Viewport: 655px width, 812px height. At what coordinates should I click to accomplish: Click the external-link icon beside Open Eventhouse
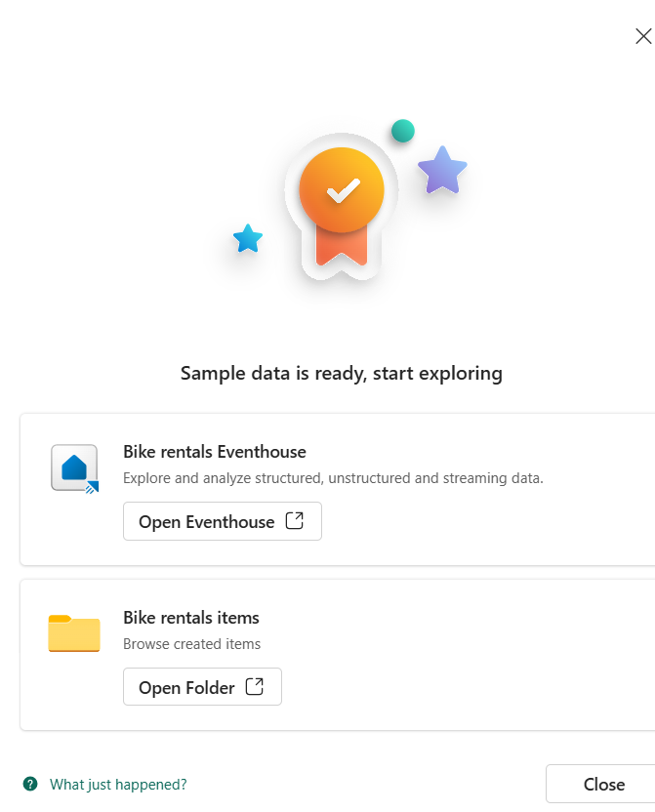pos(295,520)
